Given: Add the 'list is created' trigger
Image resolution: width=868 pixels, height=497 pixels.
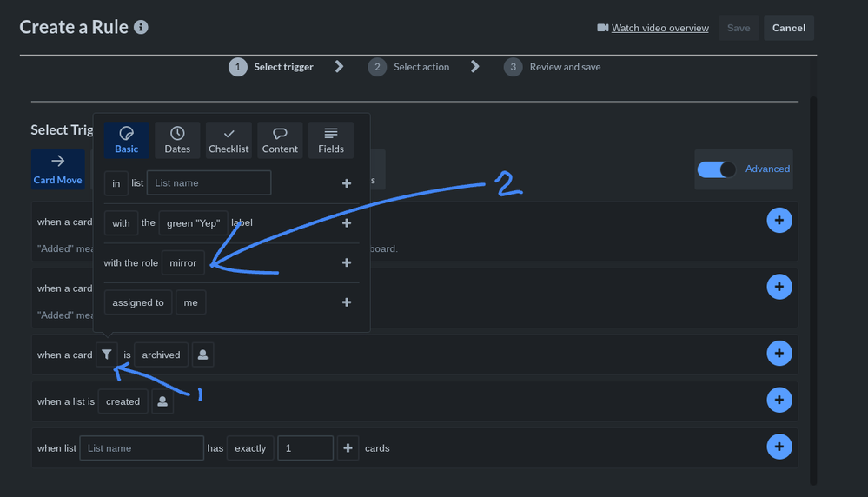Looking at the screenshot, I should click(779, 400).
